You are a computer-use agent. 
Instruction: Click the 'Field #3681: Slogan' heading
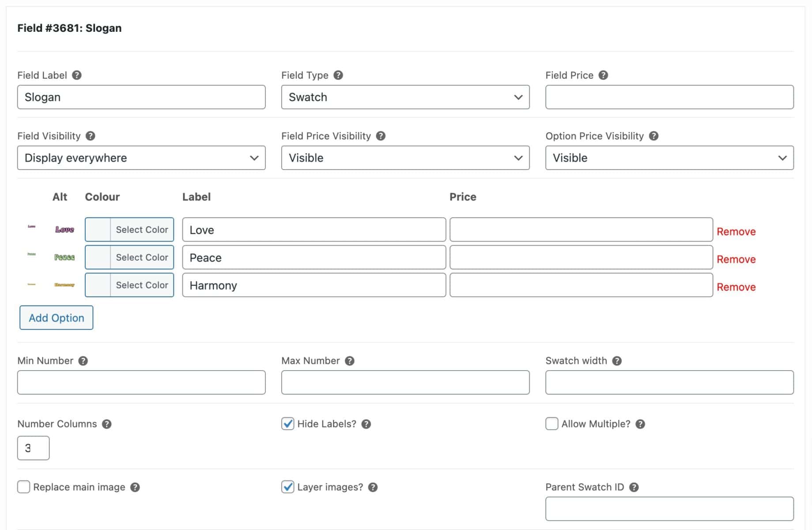(69, 28)
